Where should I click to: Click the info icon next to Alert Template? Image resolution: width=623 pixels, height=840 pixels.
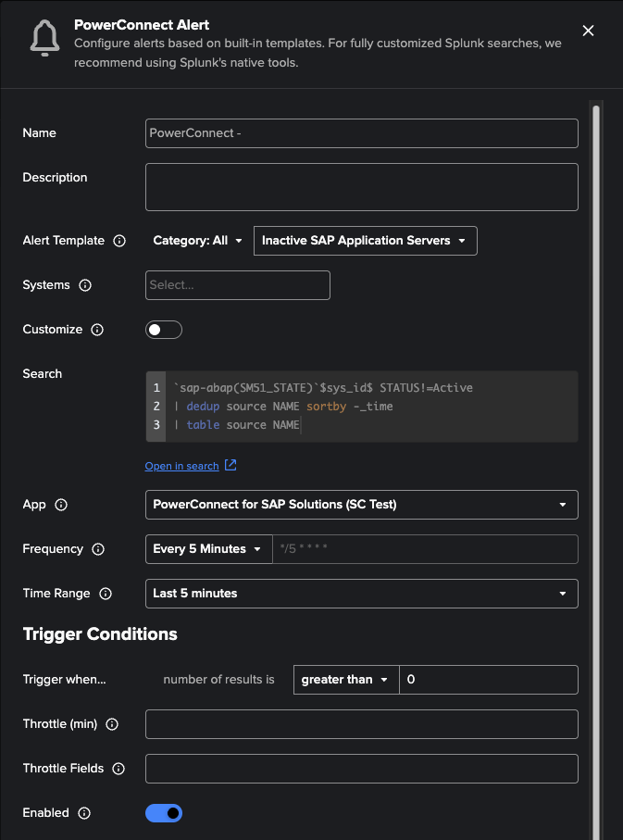tap(119, 241)
